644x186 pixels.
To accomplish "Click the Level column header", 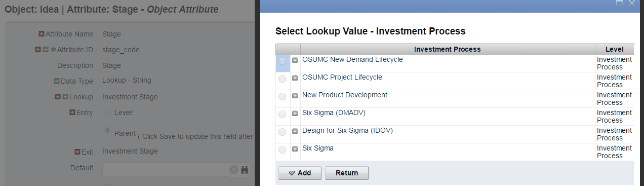I will click(614, 49).
